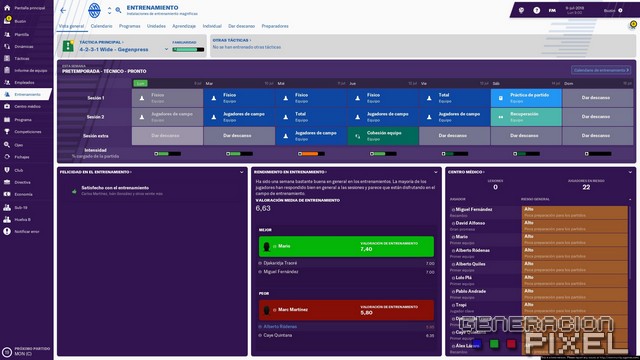
Task: Select Wednesday extra Jugadores de campo session
Action: tap(311, 136)
